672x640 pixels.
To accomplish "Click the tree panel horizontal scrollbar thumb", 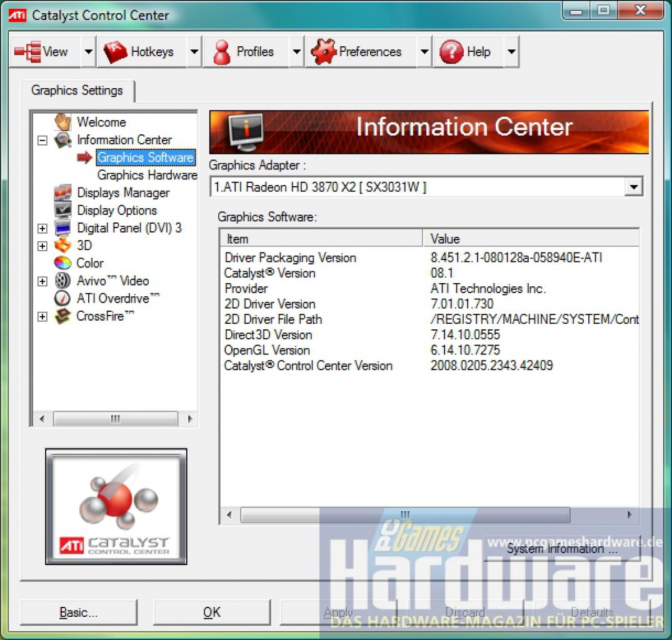I will (x=115, y=419).
